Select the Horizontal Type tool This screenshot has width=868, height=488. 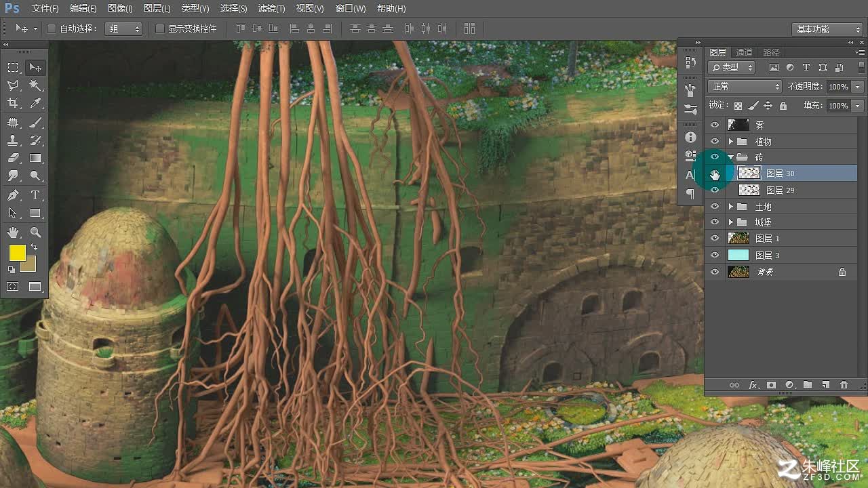point(35,195)
